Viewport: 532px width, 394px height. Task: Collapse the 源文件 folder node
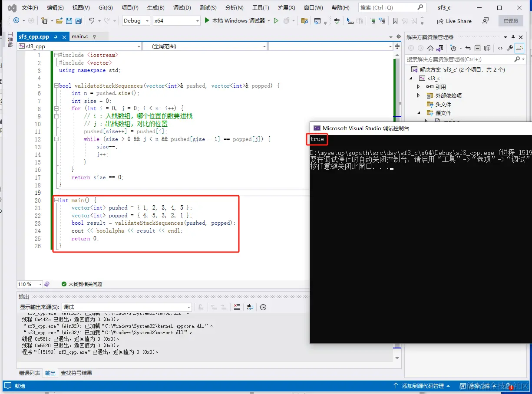coord(419,113)
